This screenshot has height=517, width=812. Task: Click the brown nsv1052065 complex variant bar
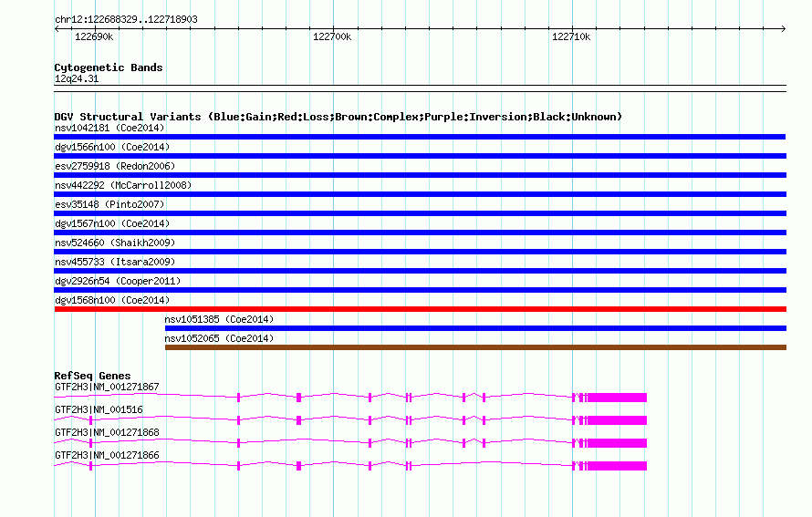coord(475,347)
